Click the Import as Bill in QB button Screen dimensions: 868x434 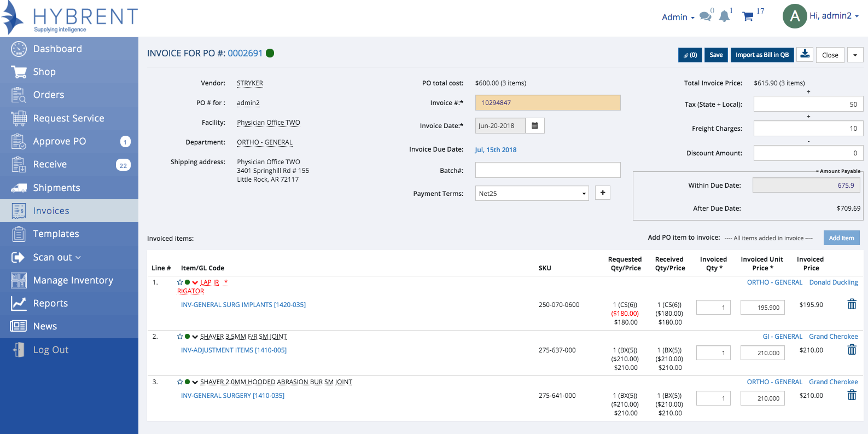[762, 55]
